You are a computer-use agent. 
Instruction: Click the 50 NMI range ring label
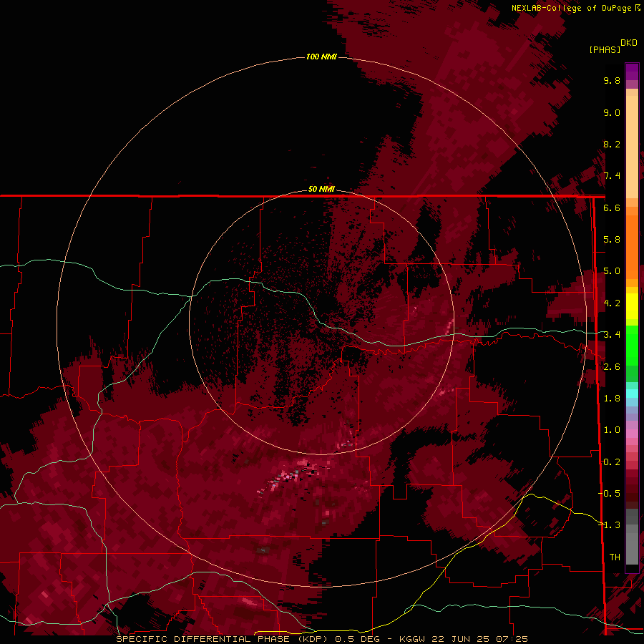[321, 189]
